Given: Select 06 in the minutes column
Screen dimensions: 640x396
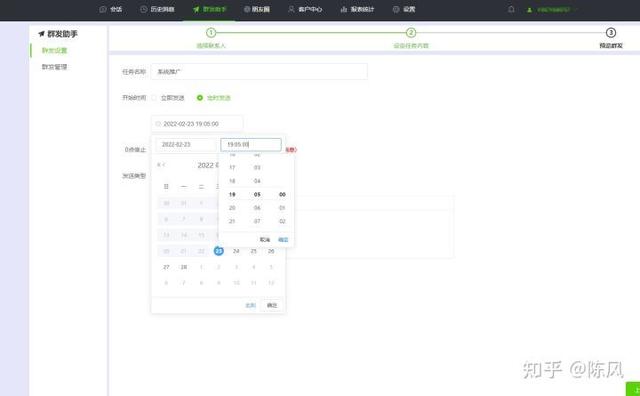Looking at the screenshot, I should pos(257,208).
